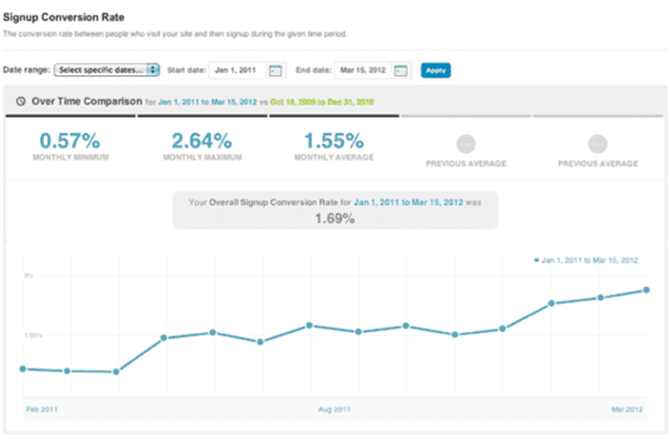
Task: Click the clock icon beside Over Time Comparison
Action: click(21, 101)
